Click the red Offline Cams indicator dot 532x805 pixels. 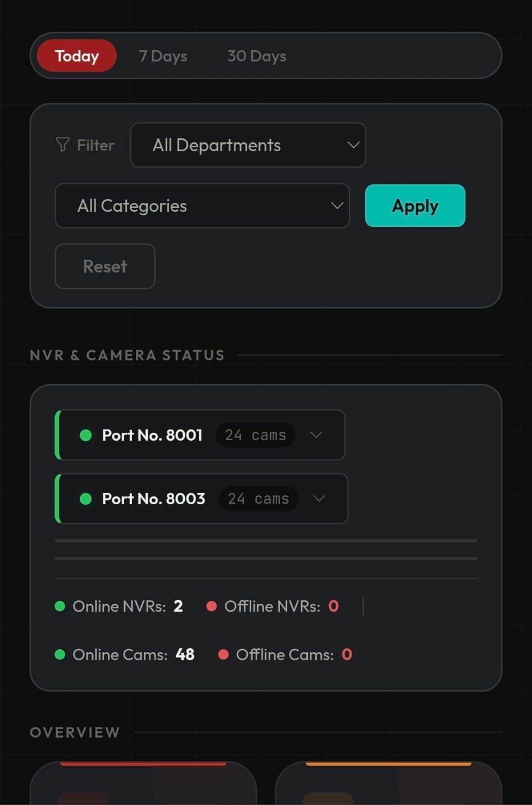tap(223, 654)
